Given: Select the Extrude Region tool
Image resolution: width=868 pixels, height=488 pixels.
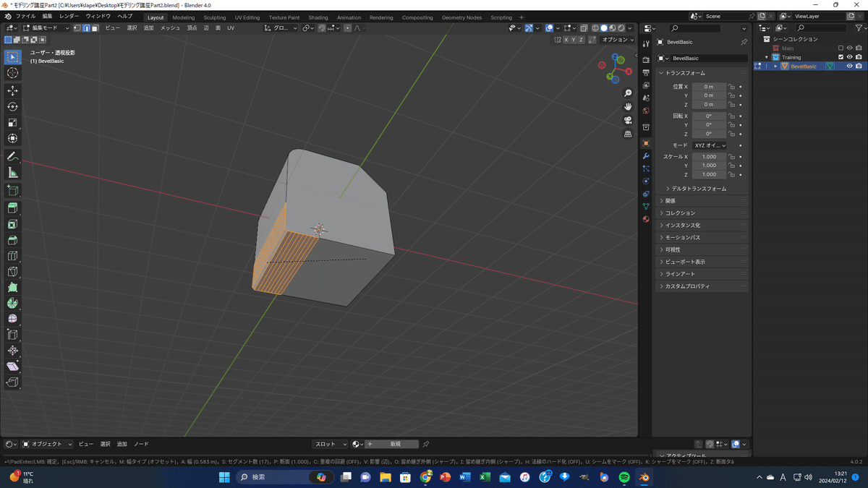Looking at the screenshot, I should [x=12, y=208].
